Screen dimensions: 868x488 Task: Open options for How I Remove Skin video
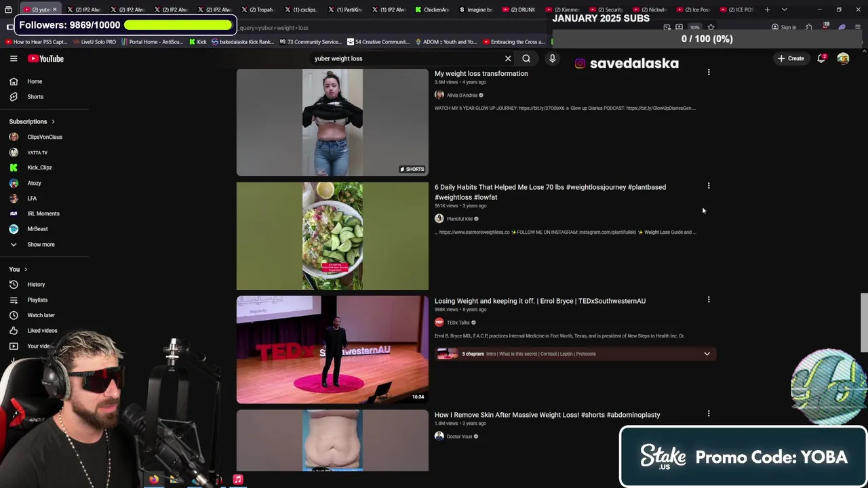[709, 413]
